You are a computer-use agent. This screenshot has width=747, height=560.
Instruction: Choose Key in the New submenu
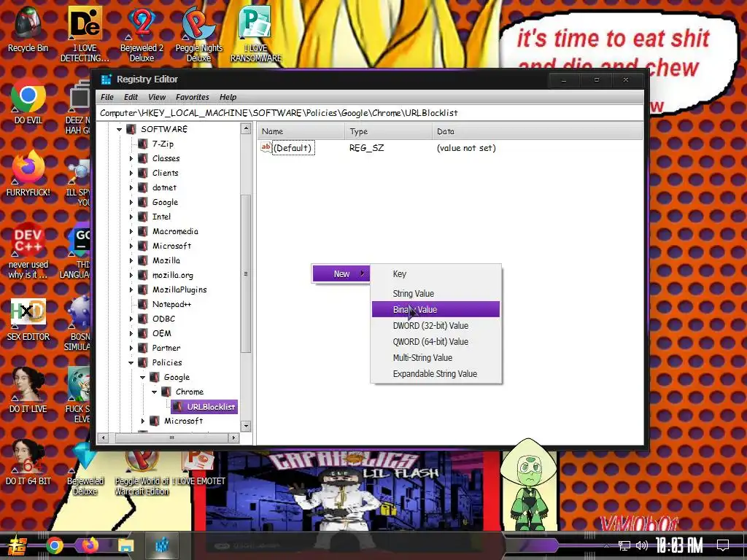coord(436,274)
